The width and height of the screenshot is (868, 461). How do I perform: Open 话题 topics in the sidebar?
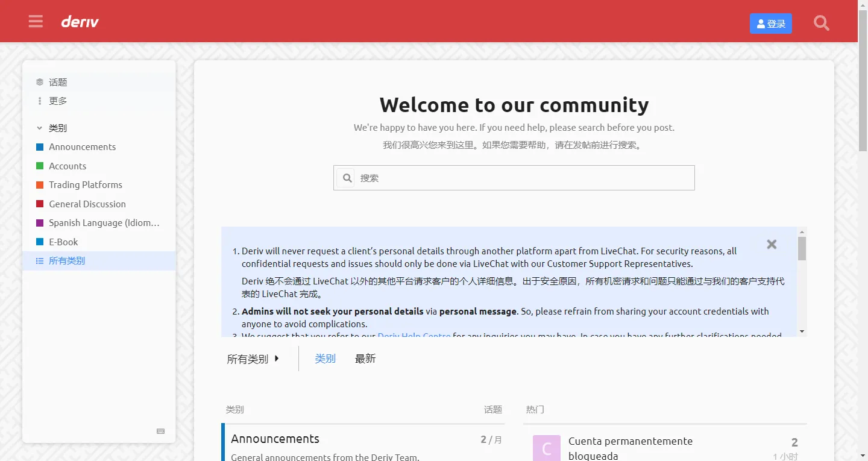[x=99, y=82]
